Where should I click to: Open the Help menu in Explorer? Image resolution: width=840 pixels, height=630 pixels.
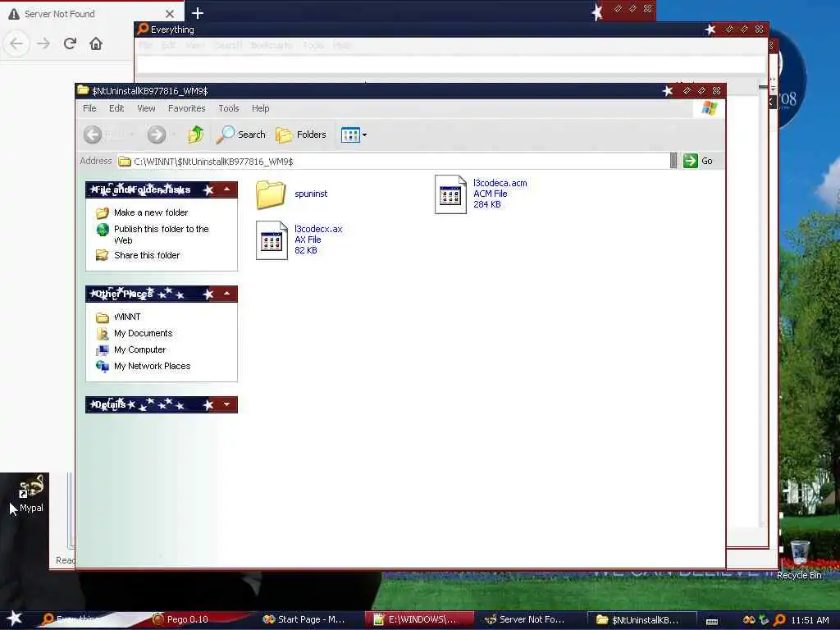click(260, 108)
